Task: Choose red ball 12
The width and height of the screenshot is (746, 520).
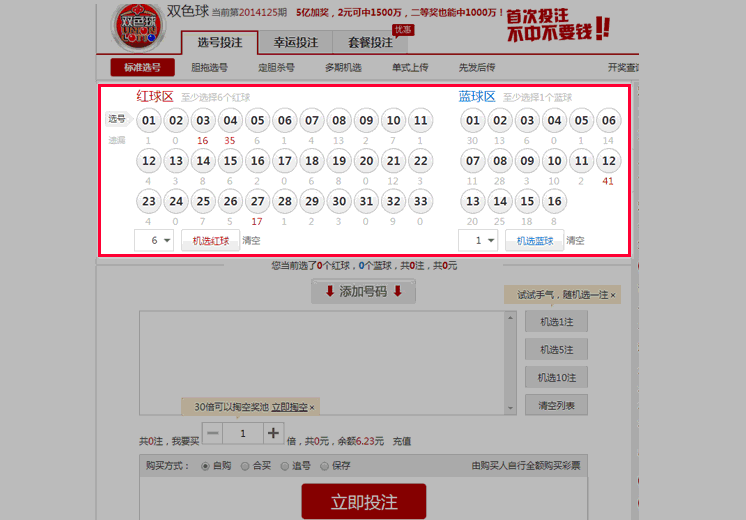Action: click(149, 161)
